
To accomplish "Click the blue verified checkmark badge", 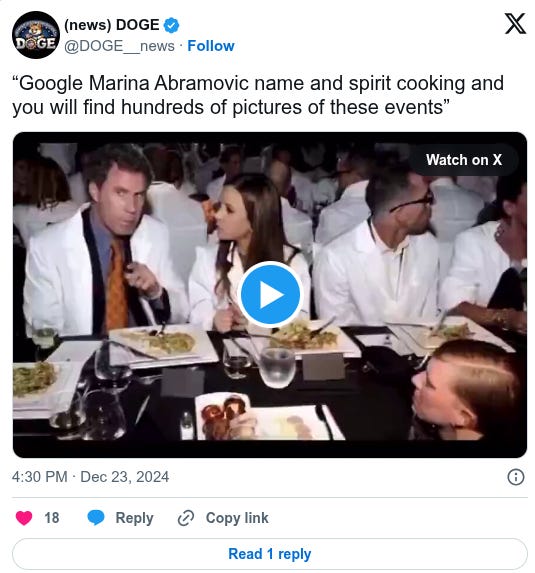I will coord(171,25).
